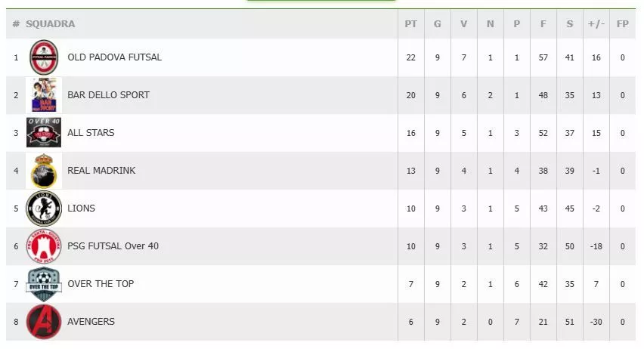Viewport: 644px width, 349px height.
Task: Sort by the SQUADRA column header
Action: (50, 24)
